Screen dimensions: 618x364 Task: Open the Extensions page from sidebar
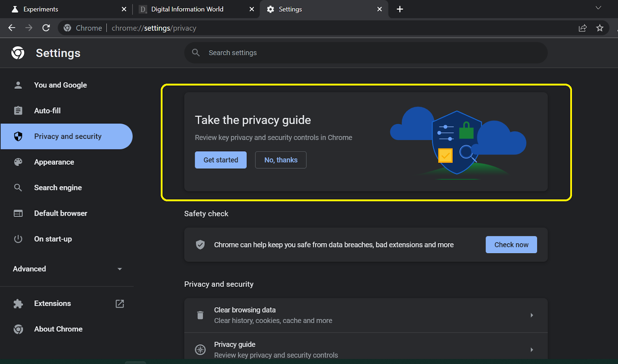(66, 303)
